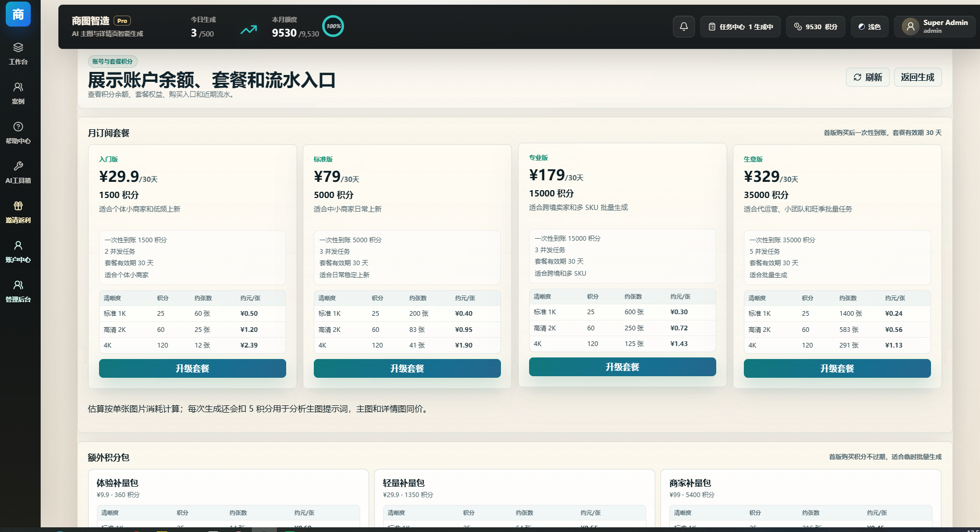Viewport: 980px width, 532px height.
Task: Click the trend arrow chart icon
Action: point(249,30)
